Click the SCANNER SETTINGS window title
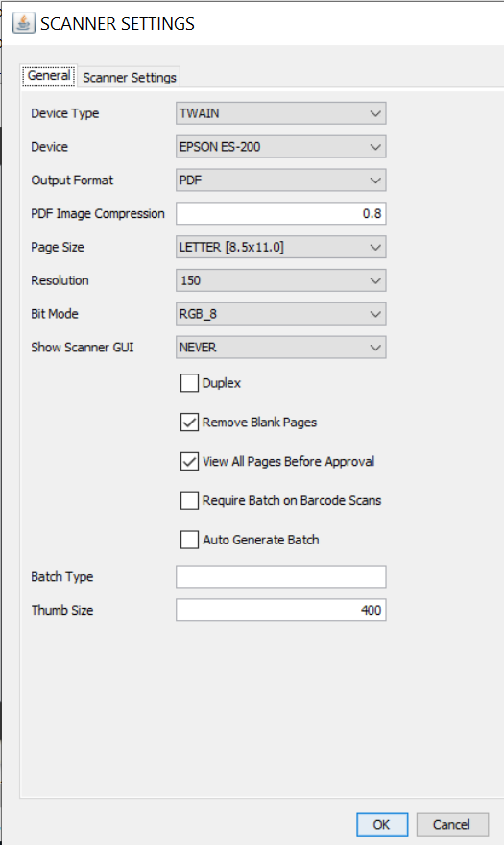Viewport: 504px width, 845px height. 117,24
